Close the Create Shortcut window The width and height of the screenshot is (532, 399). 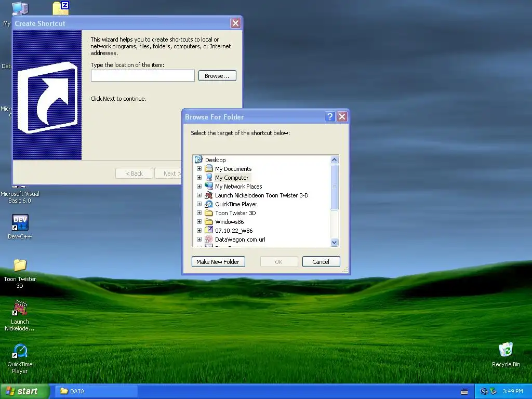(235, 23)
